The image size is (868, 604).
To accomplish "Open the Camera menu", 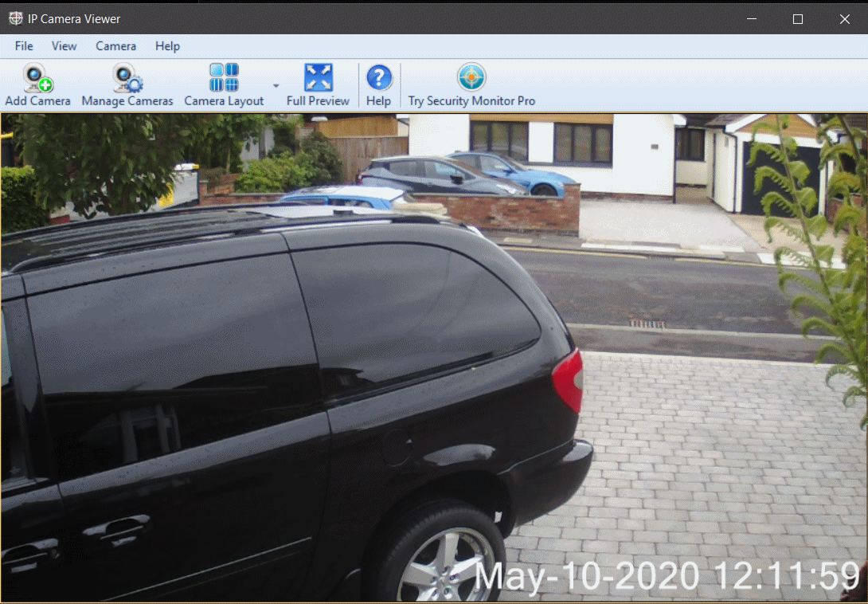I will [x=115, y=46].
